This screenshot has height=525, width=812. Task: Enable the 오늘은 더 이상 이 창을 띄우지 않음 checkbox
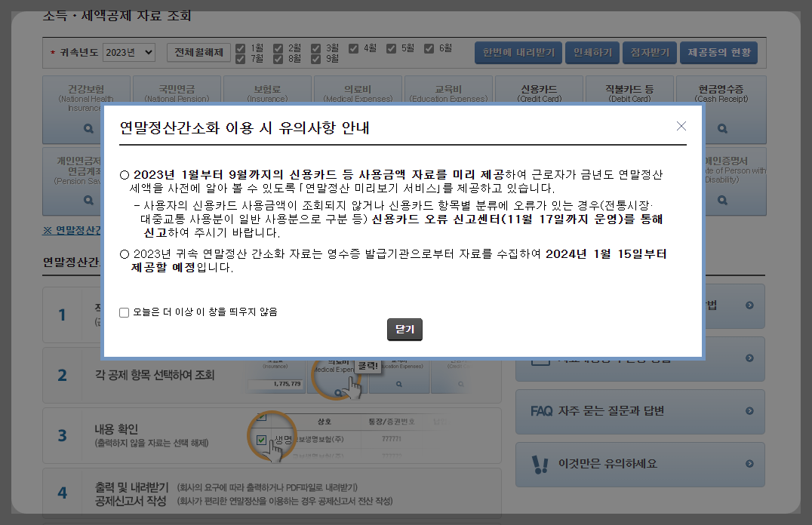pos(124,312)
